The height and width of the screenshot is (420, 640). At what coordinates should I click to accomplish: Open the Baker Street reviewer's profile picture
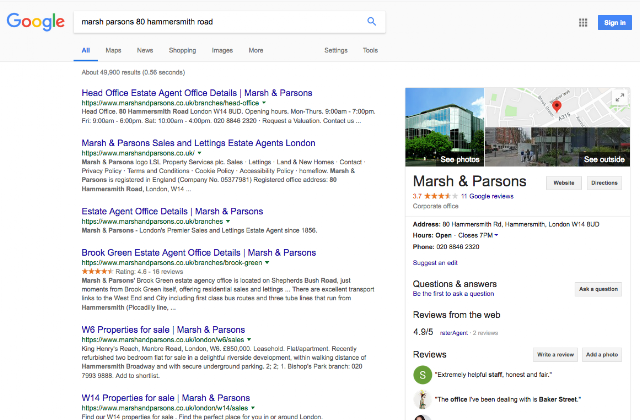coord(422,400)
